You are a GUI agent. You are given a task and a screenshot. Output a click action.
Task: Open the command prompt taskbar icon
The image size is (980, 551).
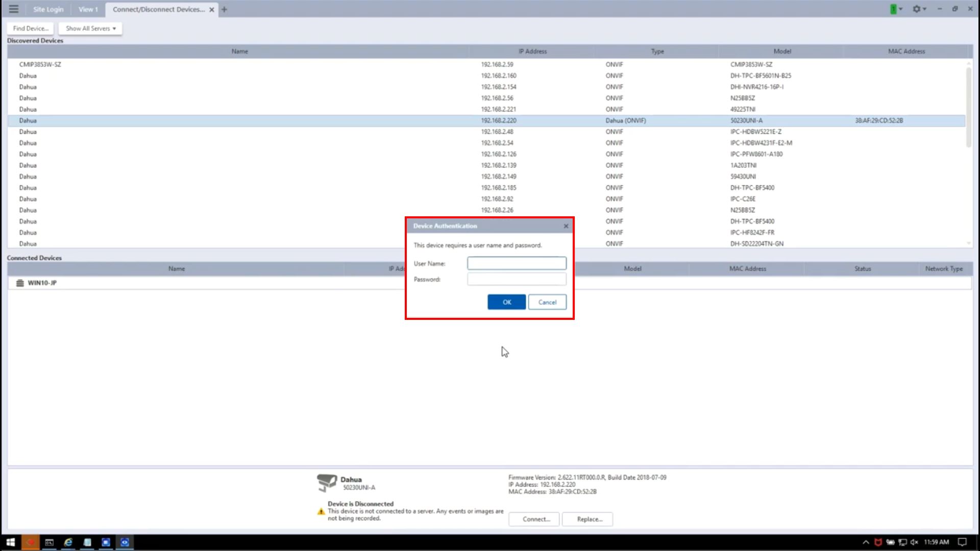(49, 542)
